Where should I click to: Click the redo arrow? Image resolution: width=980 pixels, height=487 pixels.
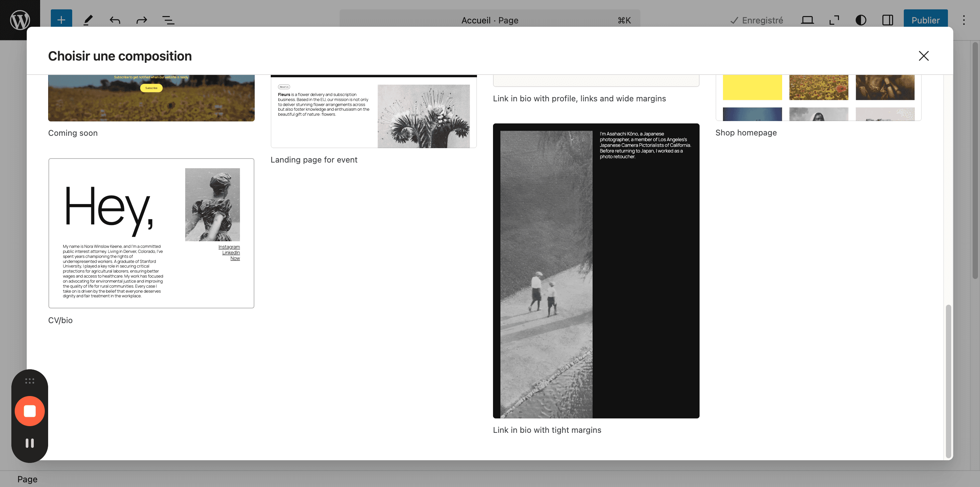[141, 20]
